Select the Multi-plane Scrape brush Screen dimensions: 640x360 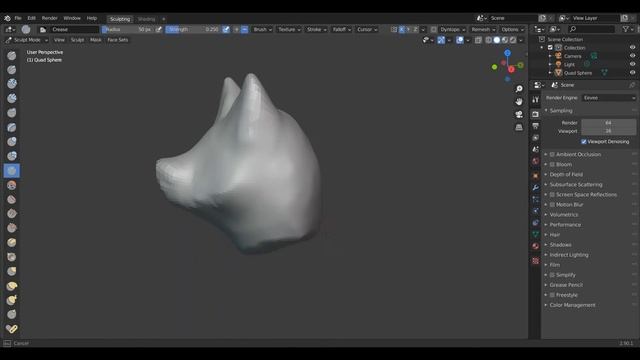coord(11,242)
